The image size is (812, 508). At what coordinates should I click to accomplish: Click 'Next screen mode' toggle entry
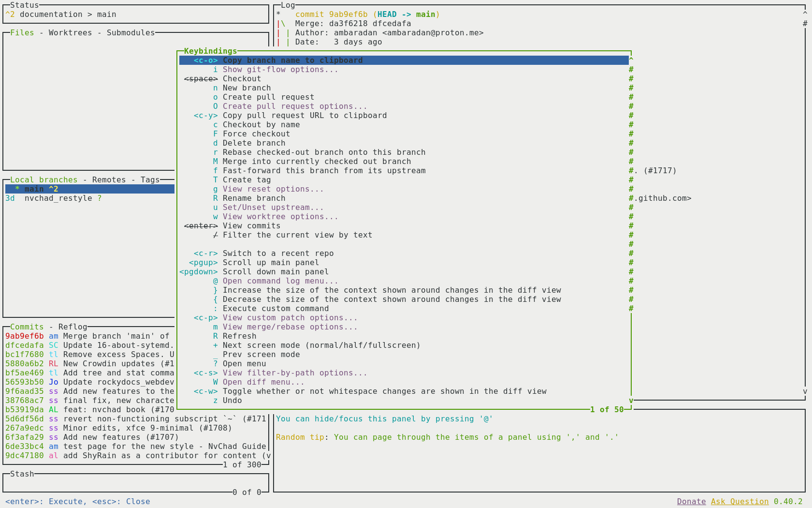point(321,345)
